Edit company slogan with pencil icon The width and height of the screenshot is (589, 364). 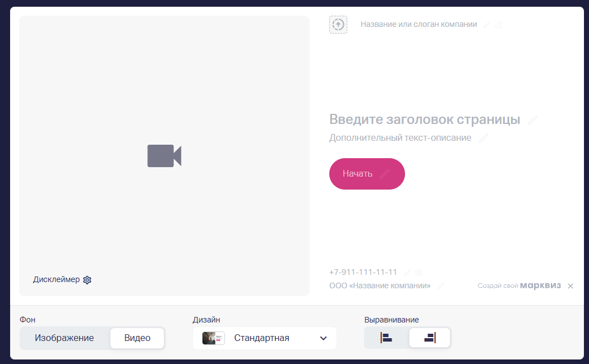pos(487,25)
